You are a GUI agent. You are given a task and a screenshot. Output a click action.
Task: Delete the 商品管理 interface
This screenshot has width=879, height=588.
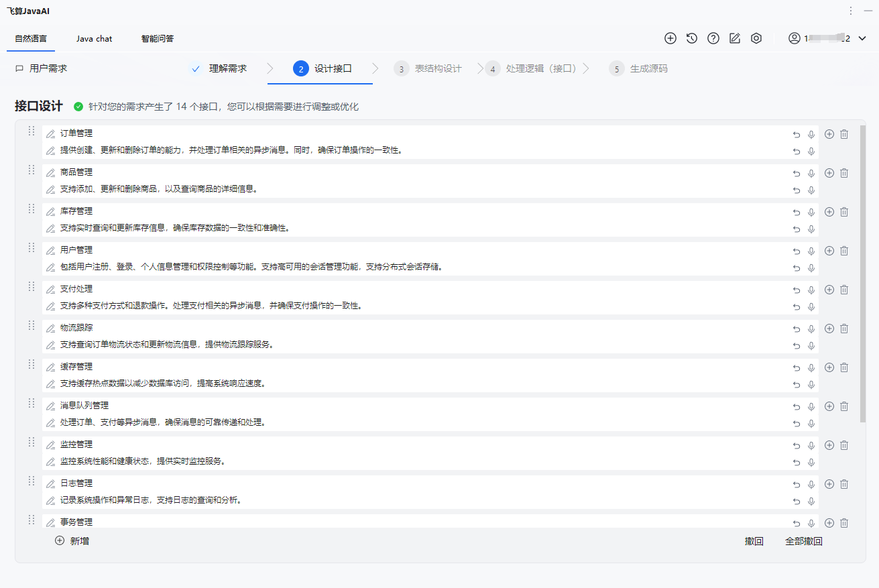click(844, 173)
